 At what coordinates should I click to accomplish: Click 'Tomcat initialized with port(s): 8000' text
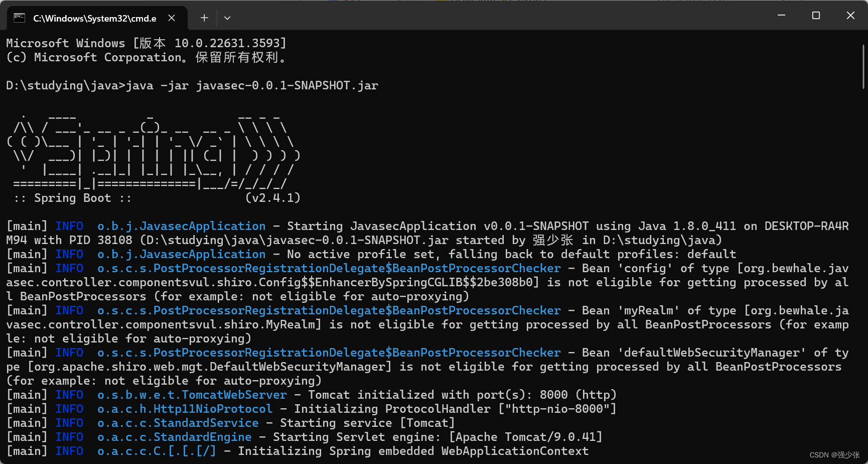click(x=438, y=395)
